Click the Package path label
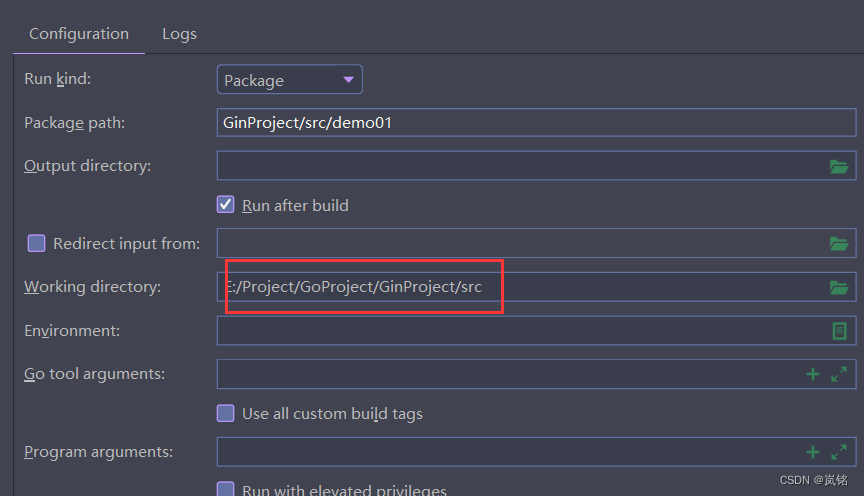This screenshot has width=864, height=496. [74, 123]
